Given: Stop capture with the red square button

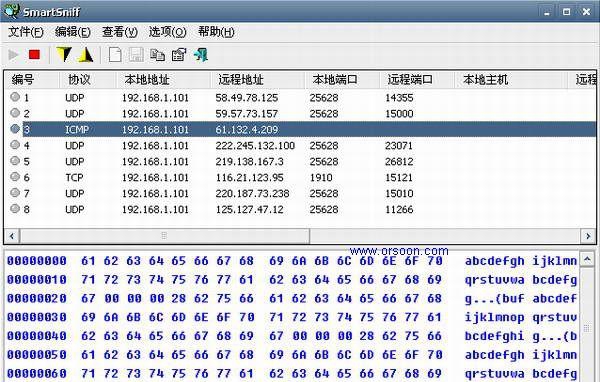Looking at the screenshot, I should pos(34,55).
